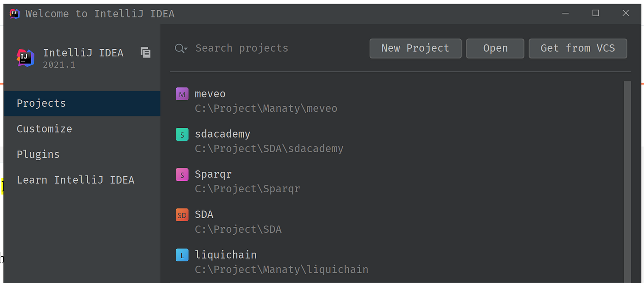Click the green S icon for sdacademy
The width and height of the screenshot is (644, 283).
tap(182, 135)
